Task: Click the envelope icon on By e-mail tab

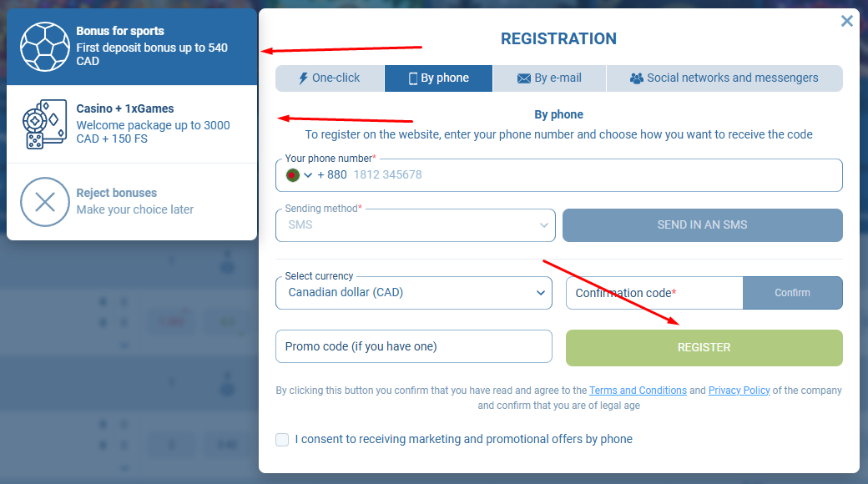Action: 524,78
